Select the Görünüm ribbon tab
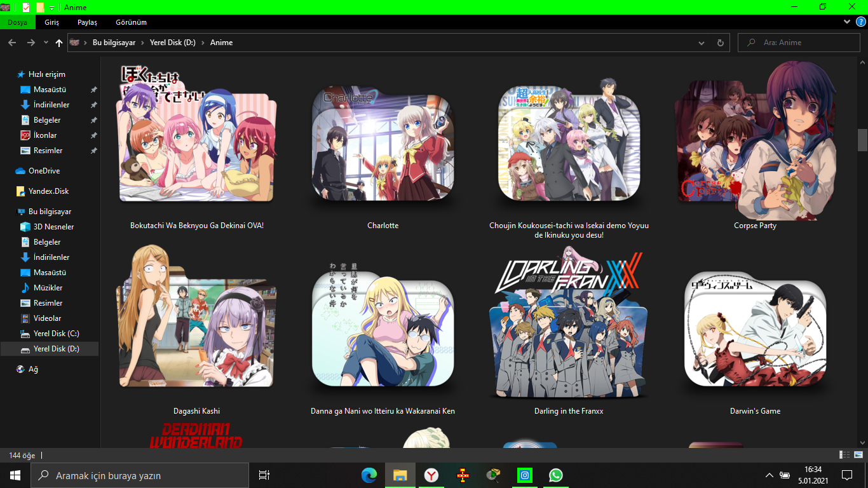Viewport: 868px width, 488px height. coord(132,22)
